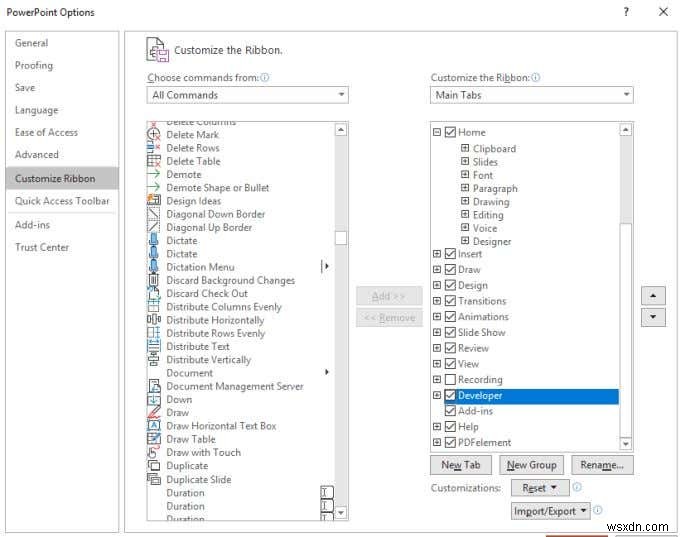680x537 pixels.
Task: Click the Diagonal Down Border icon
Action: 154,214
